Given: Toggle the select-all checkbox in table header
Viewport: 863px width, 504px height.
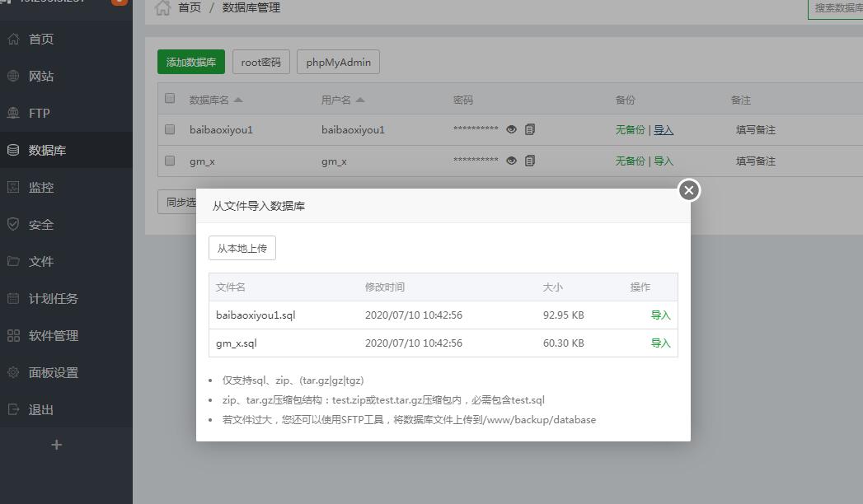Looking at the screenshot, I should point(170,98).
